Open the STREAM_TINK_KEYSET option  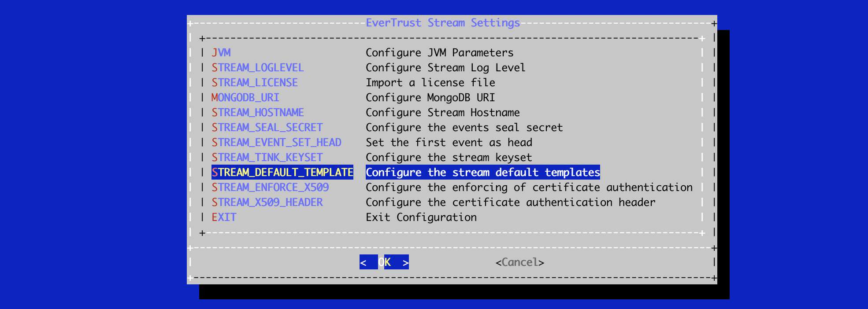point(267,158)
